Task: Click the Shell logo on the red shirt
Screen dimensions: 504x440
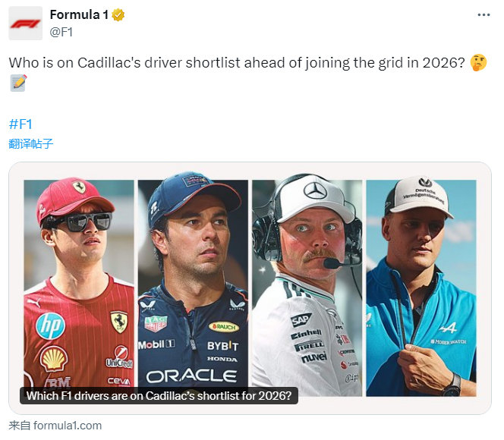Action: (x=54, y=358)
